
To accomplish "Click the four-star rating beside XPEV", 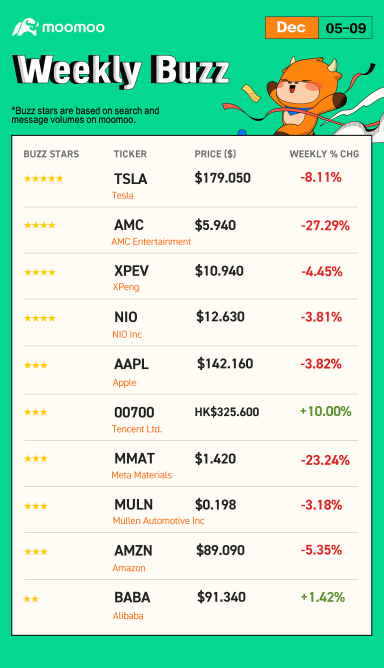I will tap(40, 272).
